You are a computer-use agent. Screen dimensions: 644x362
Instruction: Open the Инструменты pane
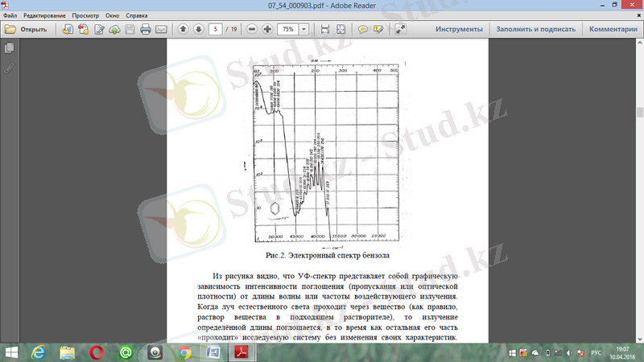click(459, 29)
